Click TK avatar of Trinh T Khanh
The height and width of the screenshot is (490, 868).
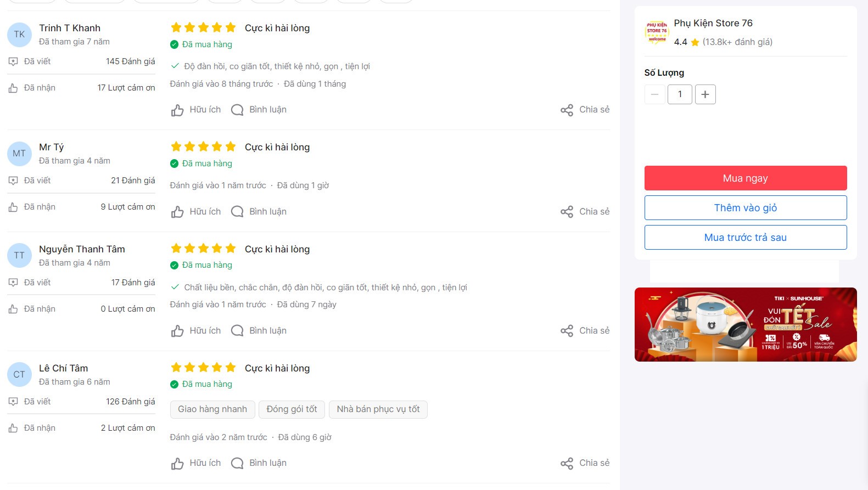(x=19, y=35)
